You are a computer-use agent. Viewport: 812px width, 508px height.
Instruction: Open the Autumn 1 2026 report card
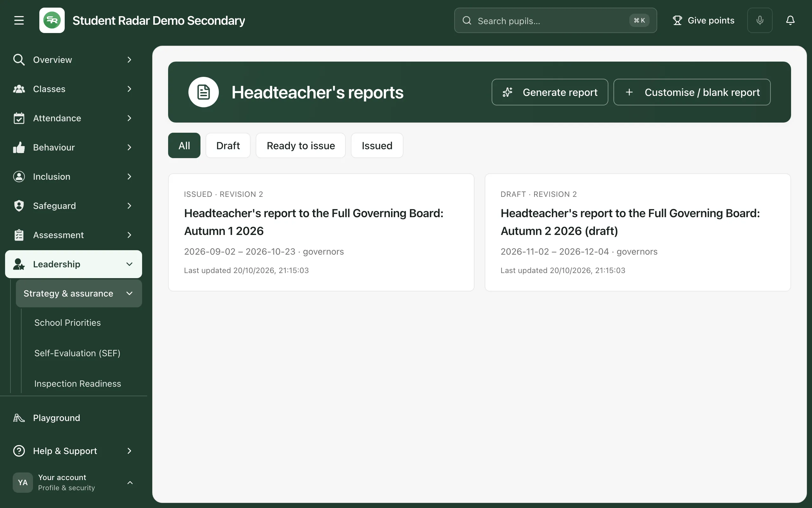[321, 232]
